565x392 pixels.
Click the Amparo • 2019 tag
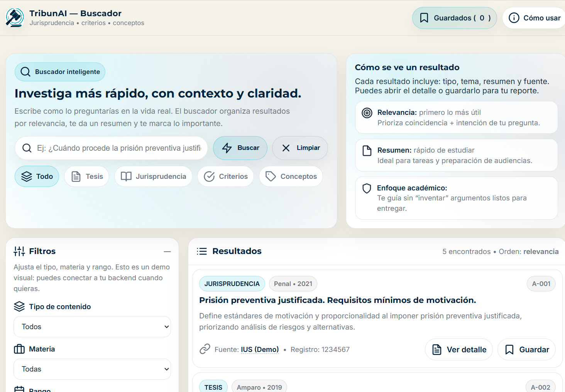259,387
